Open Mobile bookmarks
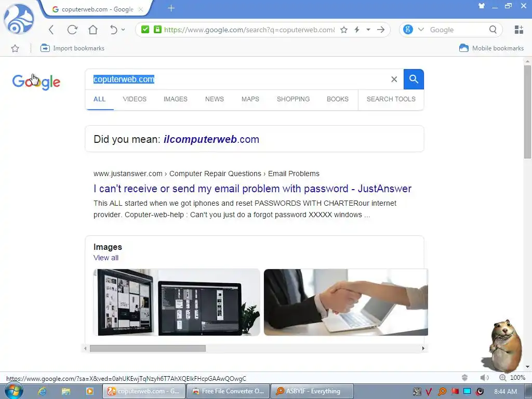 [x=491, y=48]
